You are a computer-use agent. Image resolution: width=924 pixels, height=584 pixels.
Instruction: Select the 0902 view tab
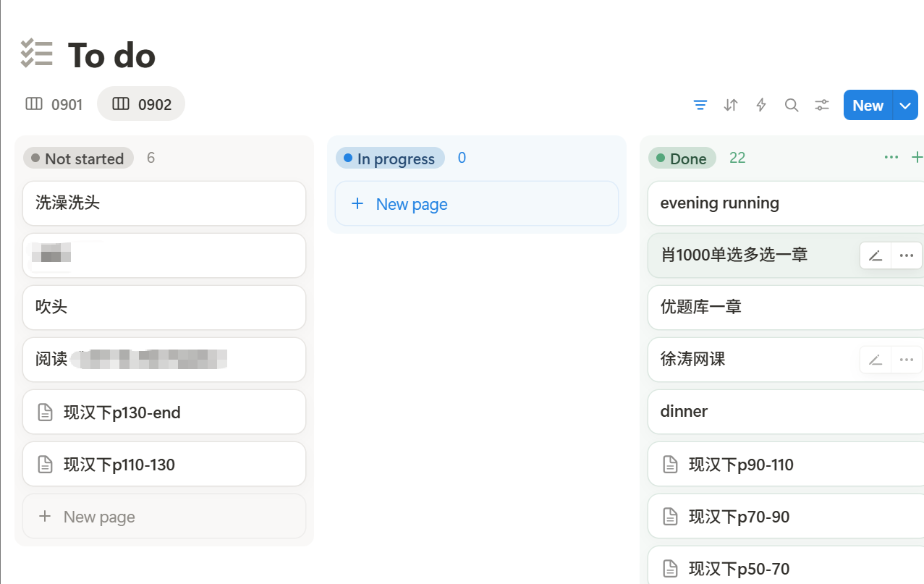142,104
